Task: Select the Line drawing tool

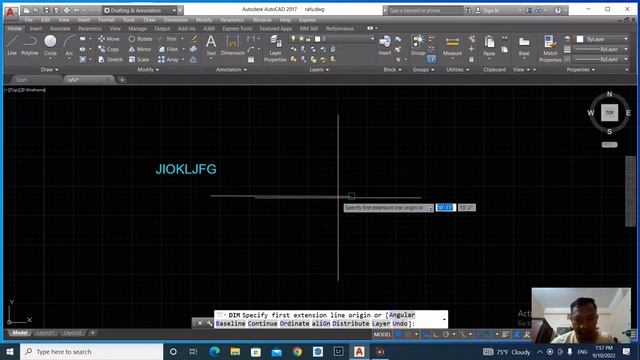Action: tap(12, 45)
